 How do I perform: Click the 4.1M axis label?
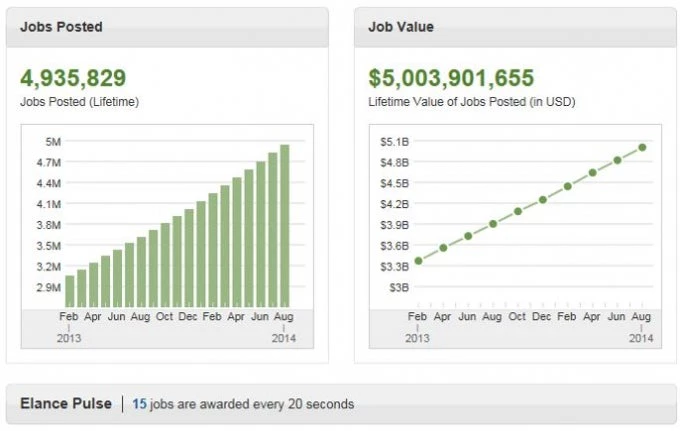[x=49, y=204]
